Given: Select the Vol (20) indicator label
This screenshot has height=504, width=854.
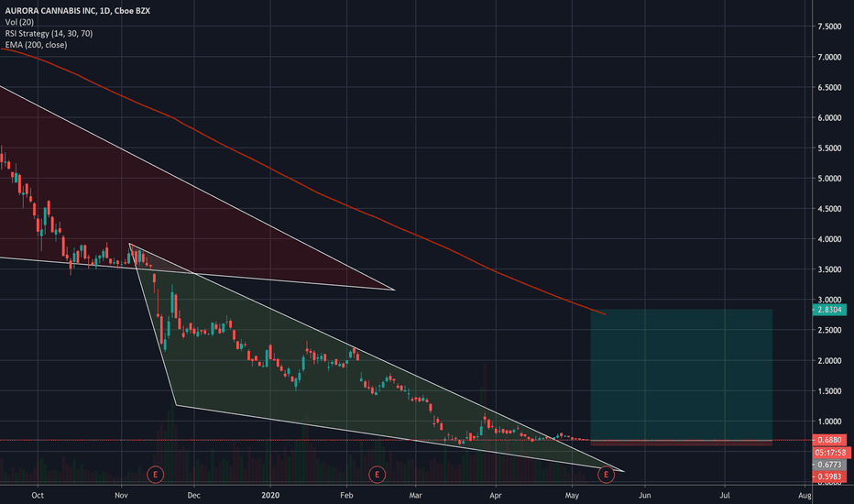Looking at the screenshot, I should click(19, 22).
